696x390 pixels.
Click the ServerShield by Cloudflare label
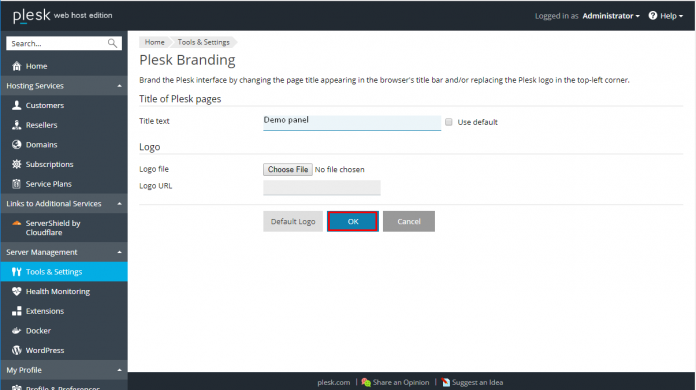[x=53, y=228]
